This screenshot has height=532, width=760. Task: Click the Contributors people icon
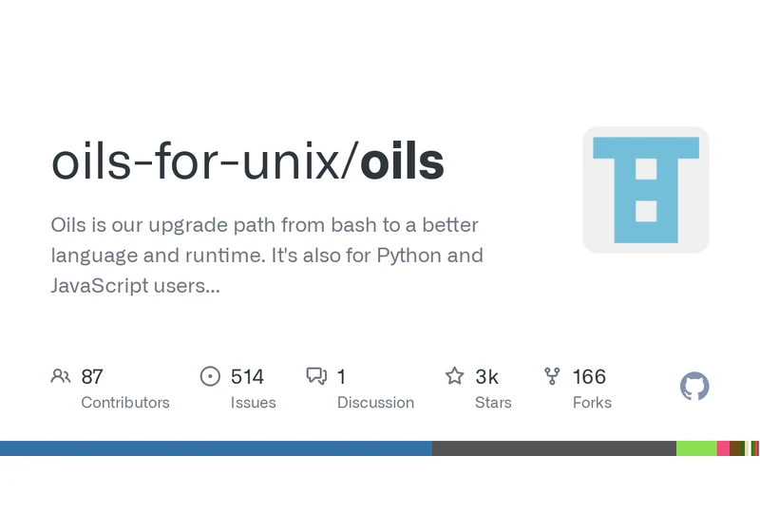[61, 376]
